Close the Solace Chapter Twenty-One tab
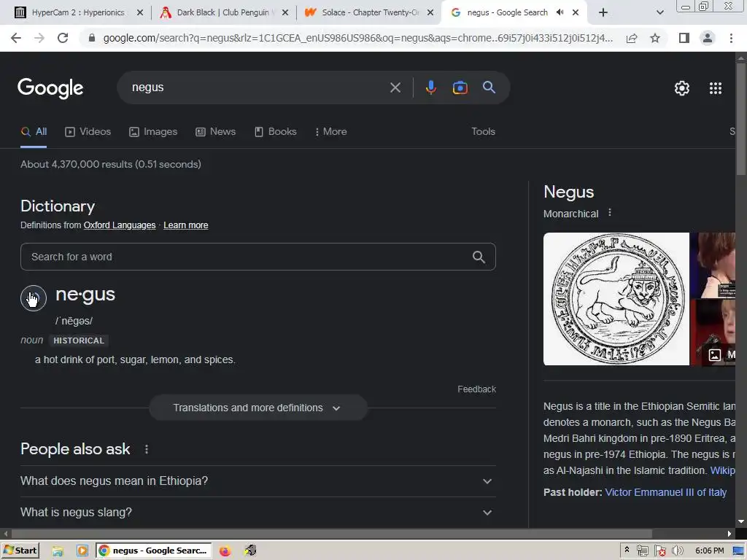 (x=430, y=12)
